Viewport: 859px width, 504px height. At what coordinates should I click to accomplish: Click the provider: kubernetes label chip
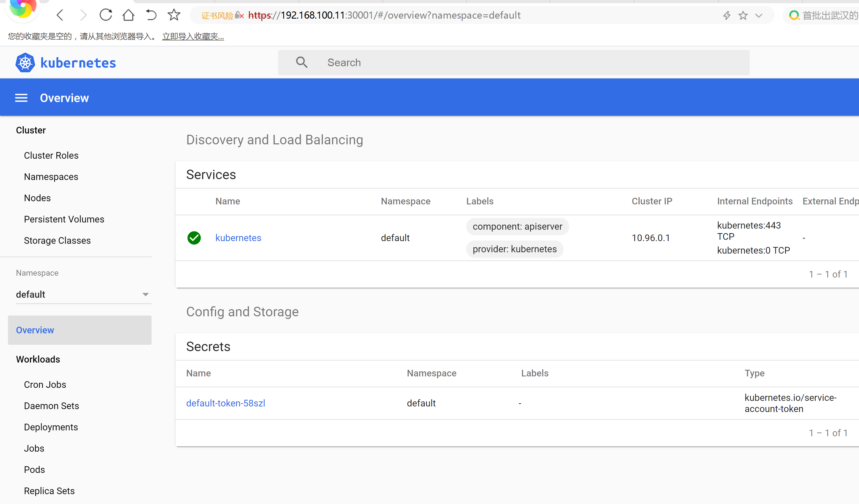(515, 249)
